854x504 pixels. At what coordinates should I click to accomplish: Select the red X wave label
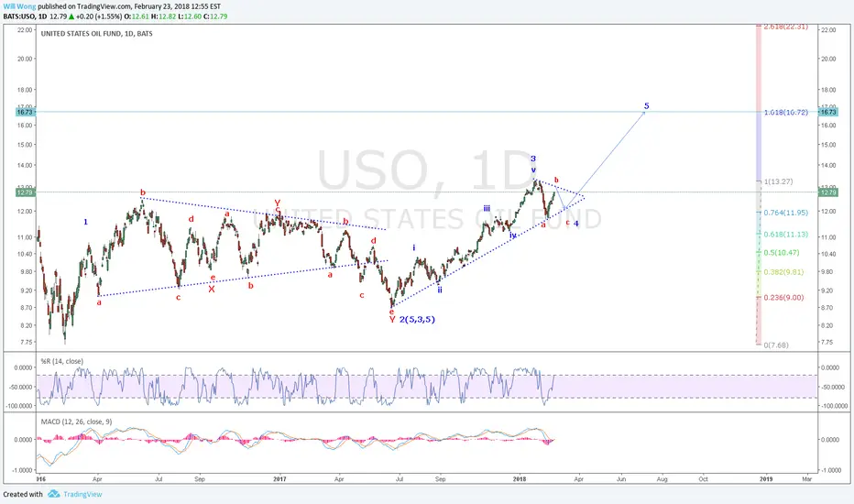coord(212,290)
